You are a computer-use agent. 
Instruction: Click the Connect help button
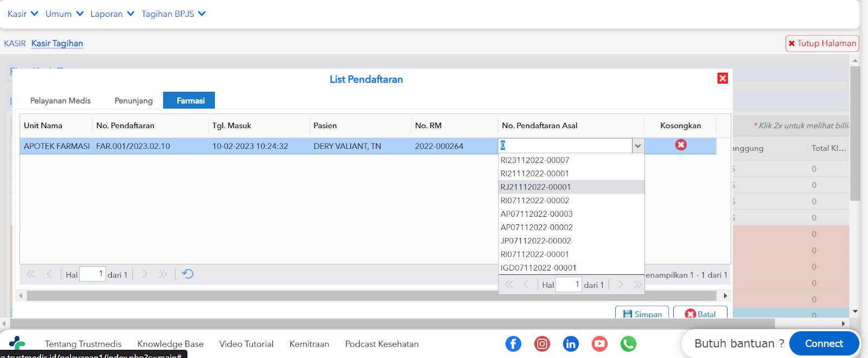tap(824, 343)
